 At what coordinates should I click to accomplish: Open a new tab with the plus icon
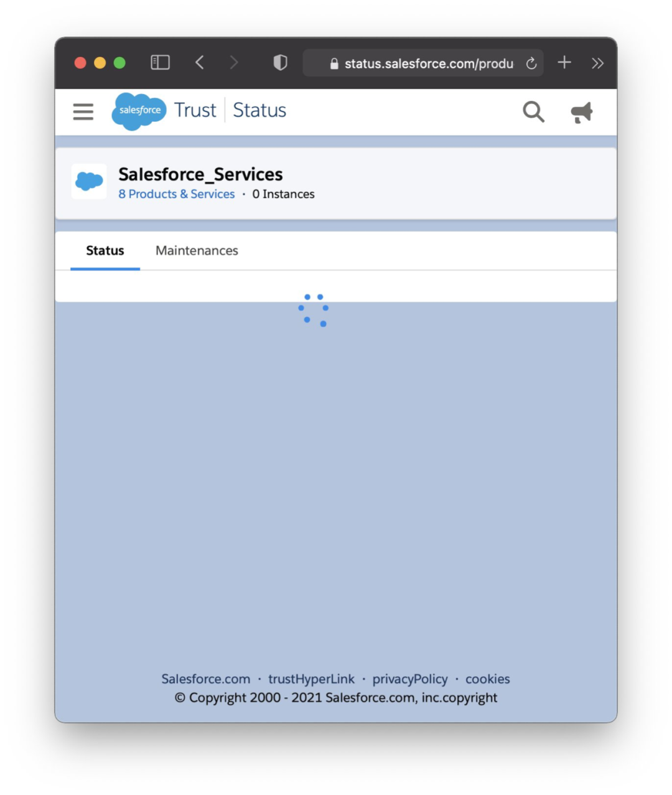pos(564,62)
